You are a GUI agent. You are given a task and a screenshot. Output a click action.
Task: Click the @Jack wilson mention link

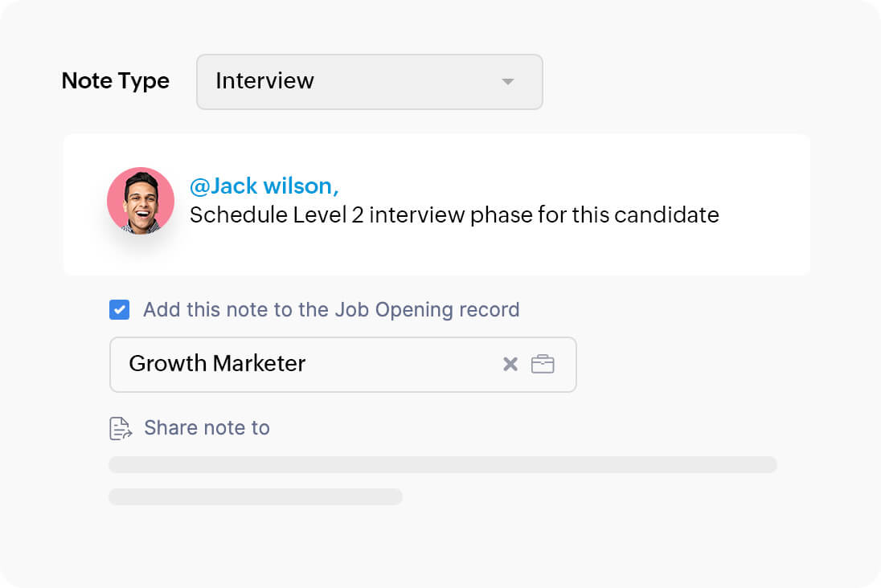(264, 186)
